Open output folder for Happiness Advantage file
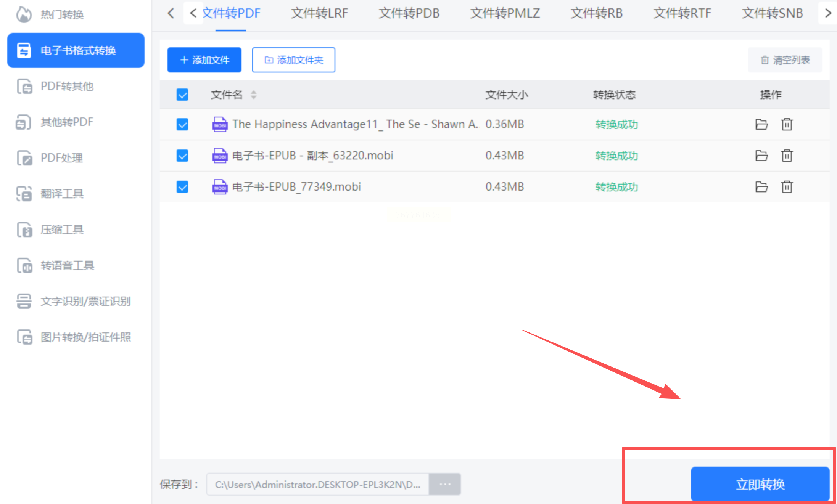The width and height of the screenshot is (837, 504). (761, 124)
